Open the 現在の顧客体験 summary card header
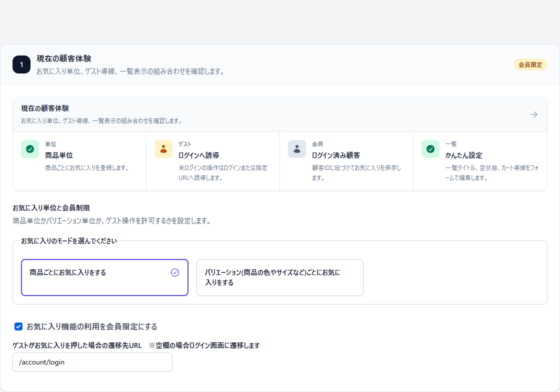 (x=280, y=114)
